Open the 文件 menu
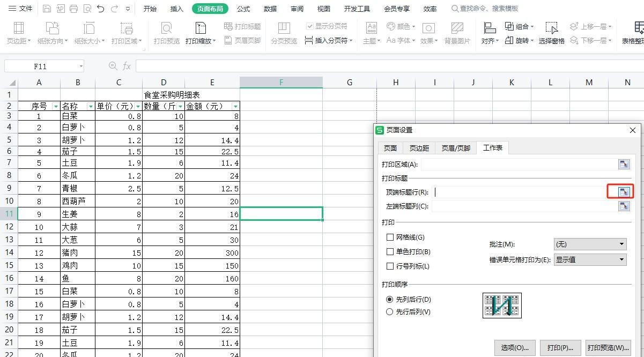 click(20, 9)
